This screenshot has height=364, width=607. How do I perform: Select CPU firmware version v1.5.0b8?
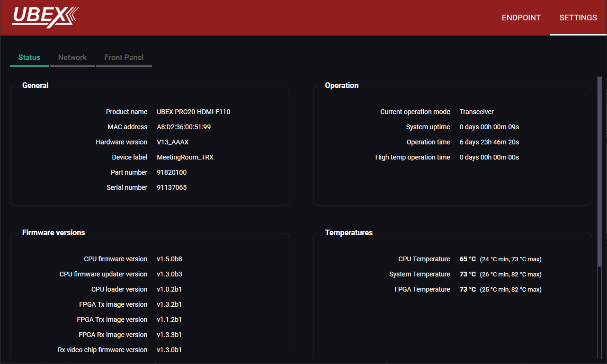pyautogui.click(x=170, y=259)
